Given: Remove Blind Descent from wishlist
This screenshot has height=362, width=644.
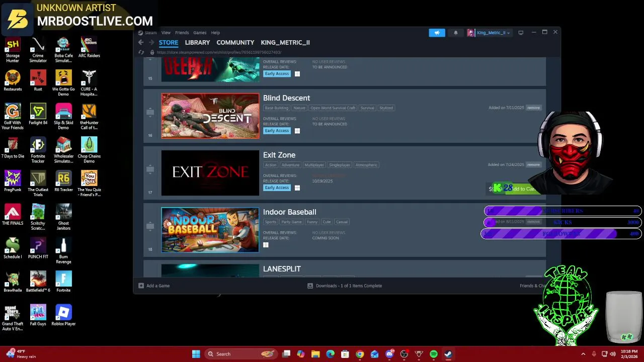Looking at the screenshot, I should tap(533, 108).
